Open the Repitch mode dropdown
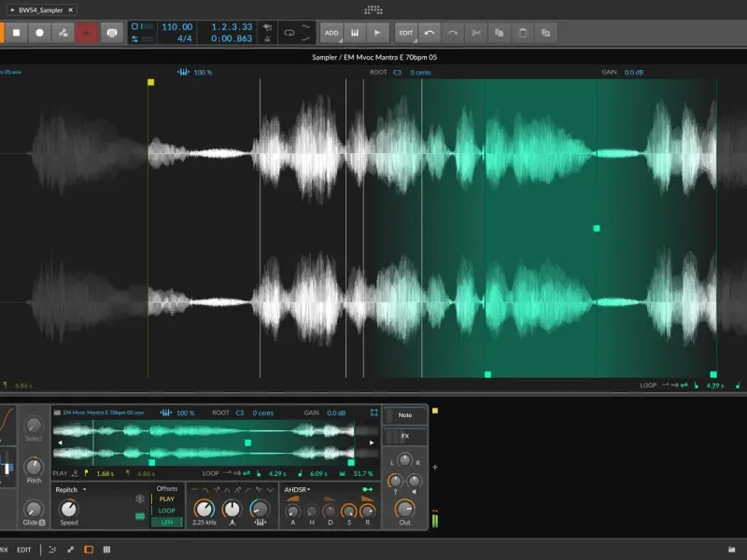Image resolution: width=747 pixels, height=560 pixels. [x=70, y=489]
